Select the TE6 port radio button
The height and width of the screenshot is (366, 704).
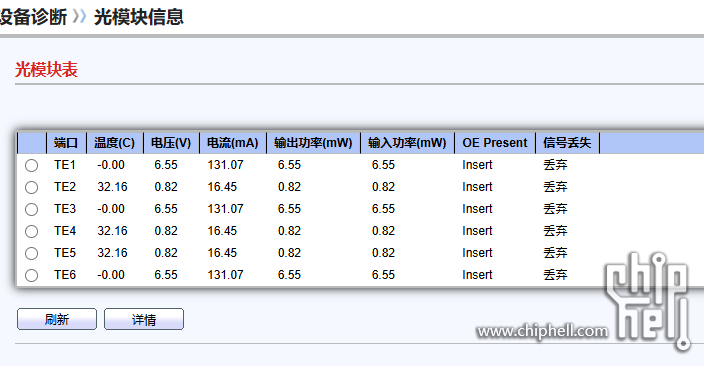click(x=31, y=275)
